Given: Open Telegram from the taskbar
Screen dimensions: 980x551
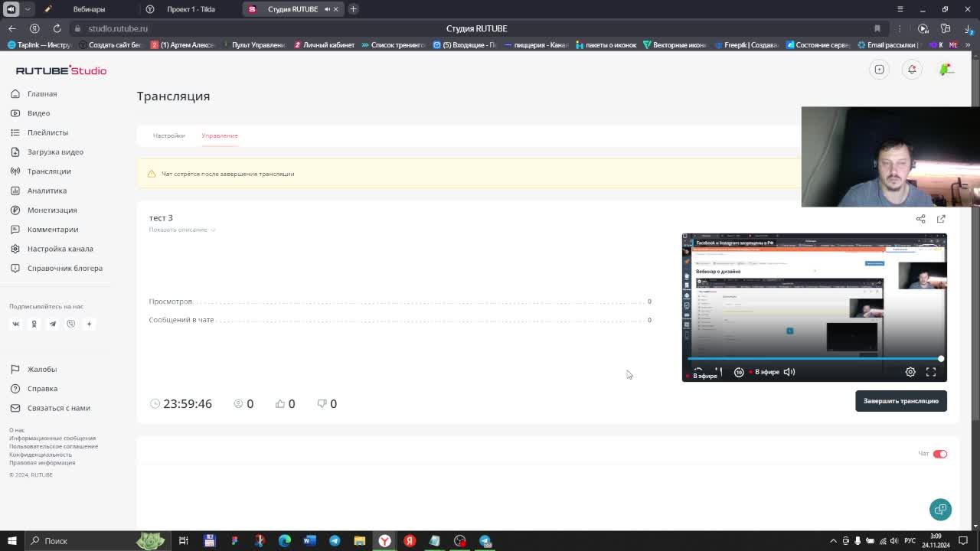Looking at the screenshot, I should coord(335,541).
